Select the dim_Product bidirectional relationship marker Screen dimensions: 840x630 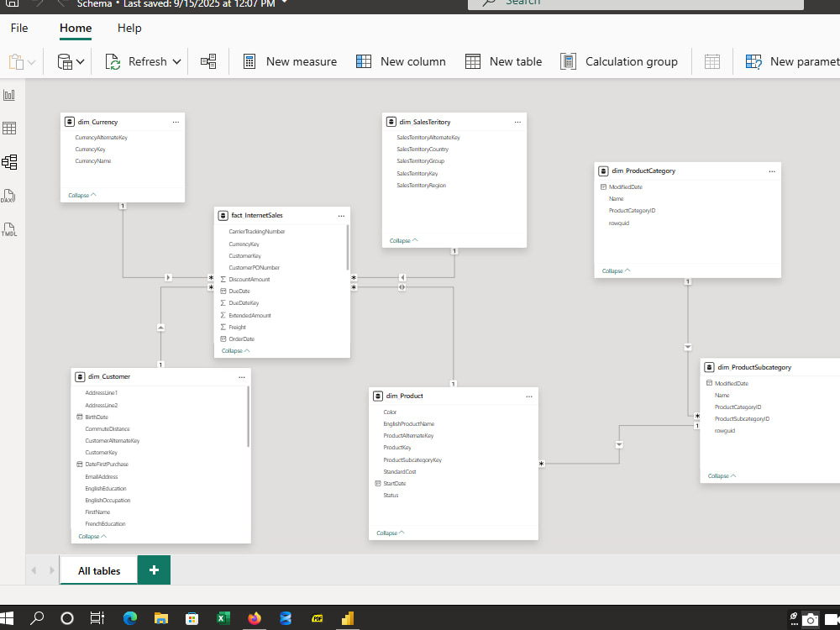[402, 287]
